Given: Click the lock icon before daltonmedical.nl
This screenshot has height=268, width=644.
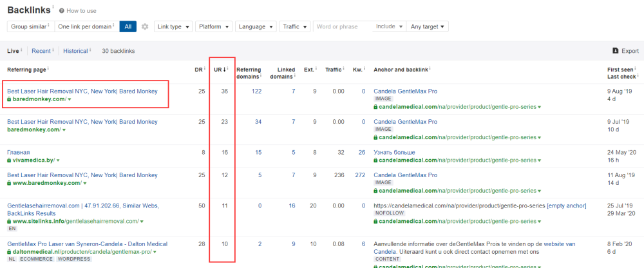Looking at the screenshot, I should point(10,251).
